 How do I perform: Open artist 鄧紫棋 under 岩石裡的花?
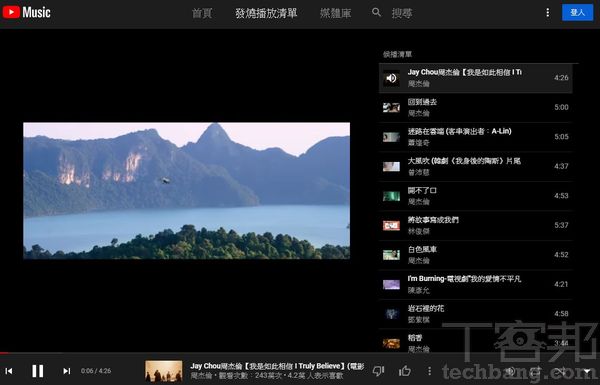418,320
